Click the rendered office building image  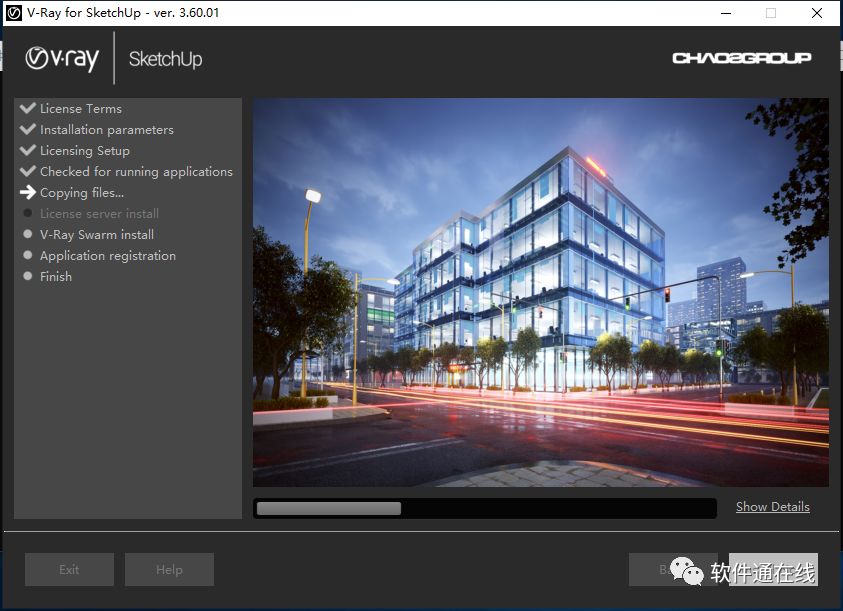click(x=541, y=292)
